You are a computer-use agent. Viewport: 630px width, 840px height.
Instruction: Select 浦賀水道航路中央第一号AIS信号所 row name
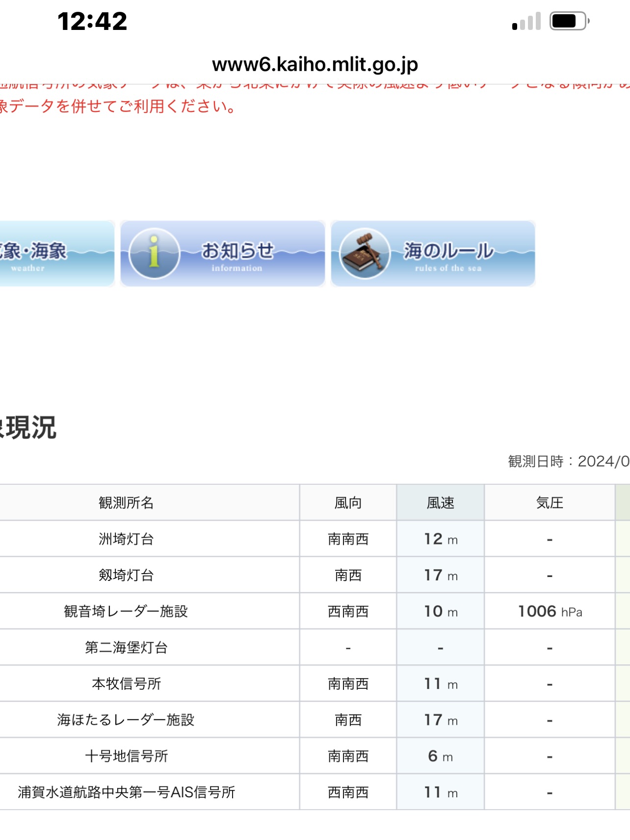click(x=126, y=792)
